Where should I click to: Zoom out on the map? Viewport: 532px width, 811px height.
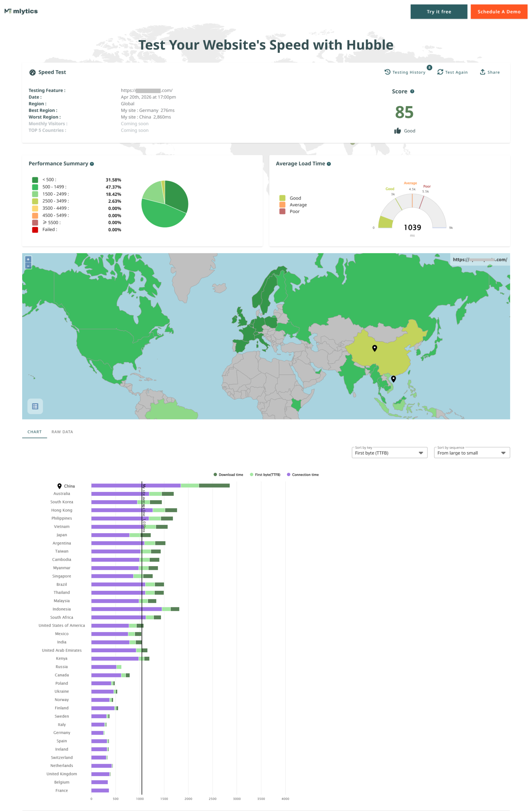(x=28, y=266)
